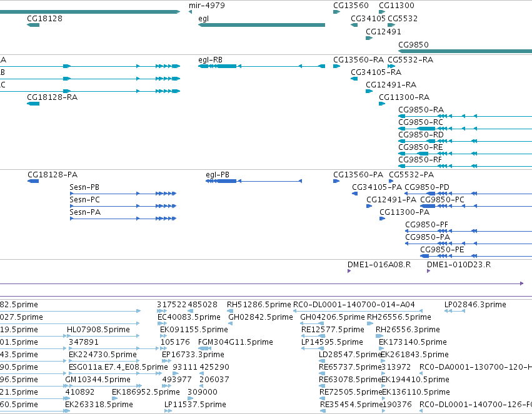
Task: Click EST 'RH26556.3prime'
Action: click(408, 330)
